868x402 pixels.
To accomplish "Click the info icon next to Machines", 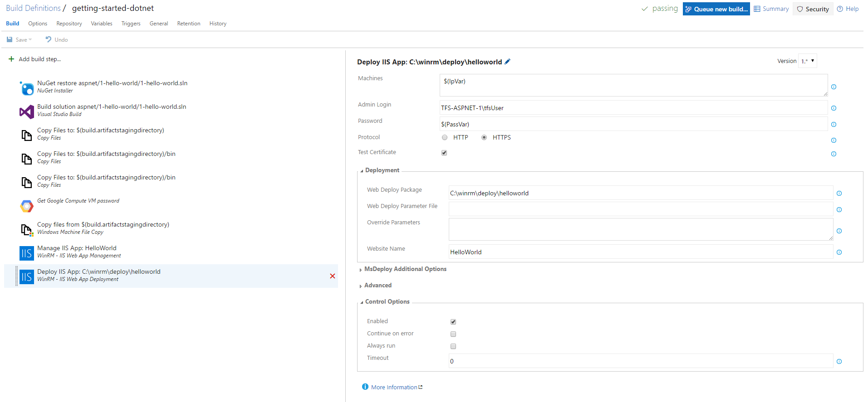I will point(834,87).
